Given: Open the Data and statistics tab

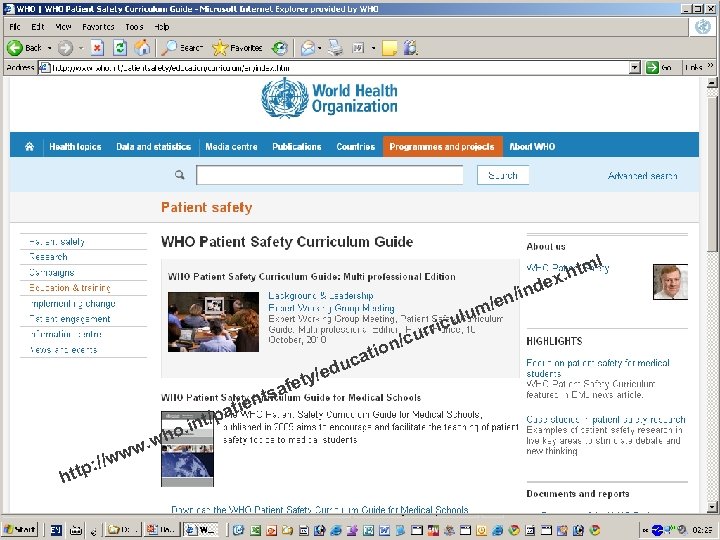Looking at the screenshot, I should point(153,146).
